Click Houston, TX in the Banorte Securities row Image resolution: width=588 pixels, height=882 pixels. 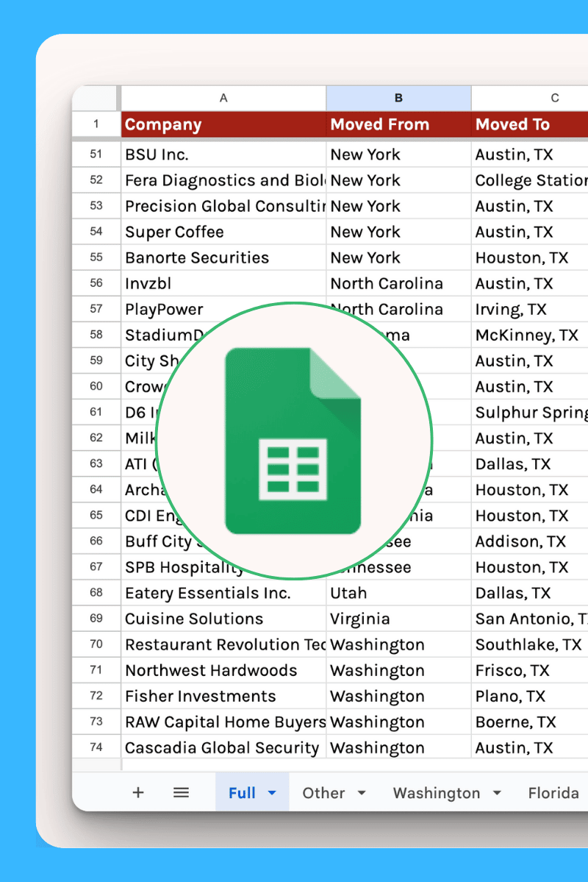pos(530,257)
